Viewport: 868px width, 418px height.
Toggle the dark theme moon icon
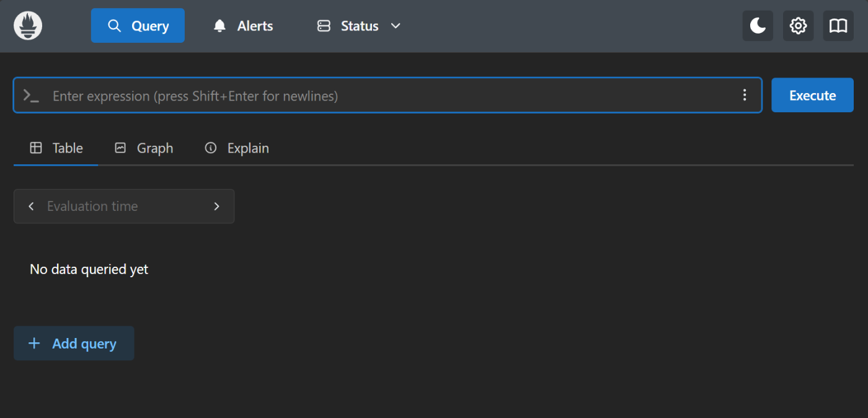click(758, 26)
